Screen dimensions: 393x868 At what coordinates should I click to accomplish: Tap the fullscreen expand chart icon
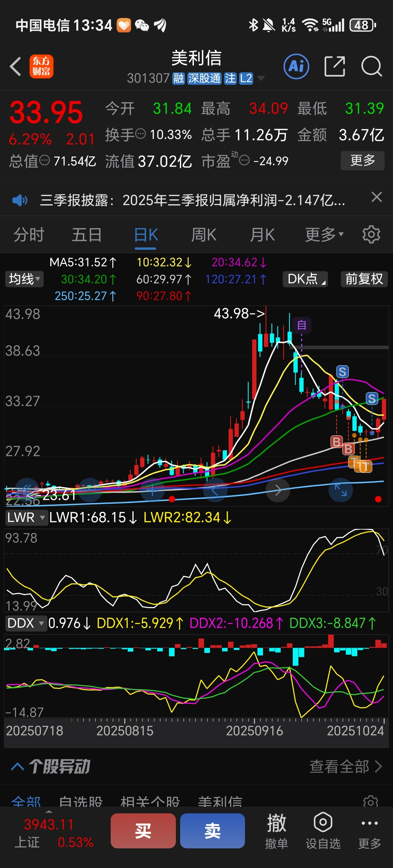click(x=340, y=490)
